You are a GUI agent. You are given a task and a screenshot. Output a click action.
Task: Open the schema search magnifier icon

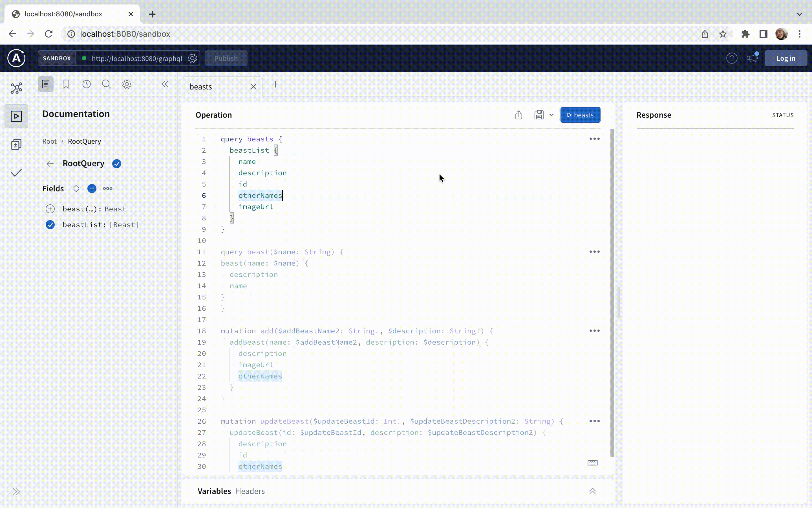[106, 84]
